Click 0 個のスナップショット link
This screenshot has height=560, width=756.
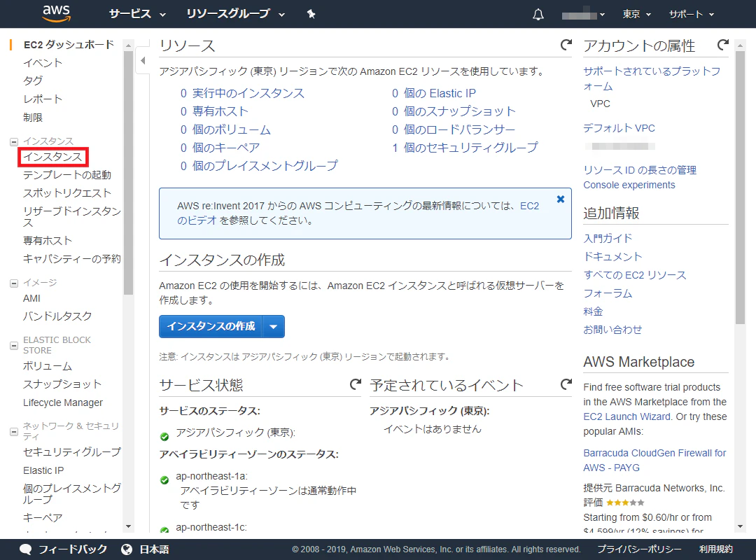coord(454,111)
